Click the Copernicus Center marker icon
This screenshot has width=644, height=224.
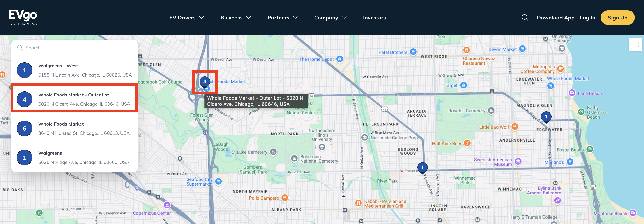point(167,205)
